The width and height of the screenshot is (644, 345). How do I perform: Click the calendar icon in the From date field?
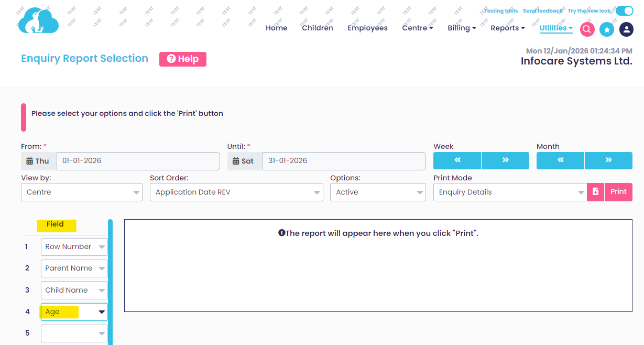[x=29, y=160]
